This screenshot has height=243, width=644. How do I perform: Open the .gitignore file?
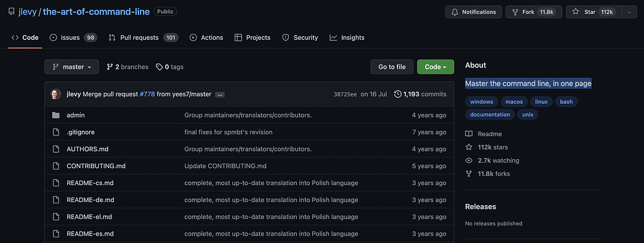(80, 132)
